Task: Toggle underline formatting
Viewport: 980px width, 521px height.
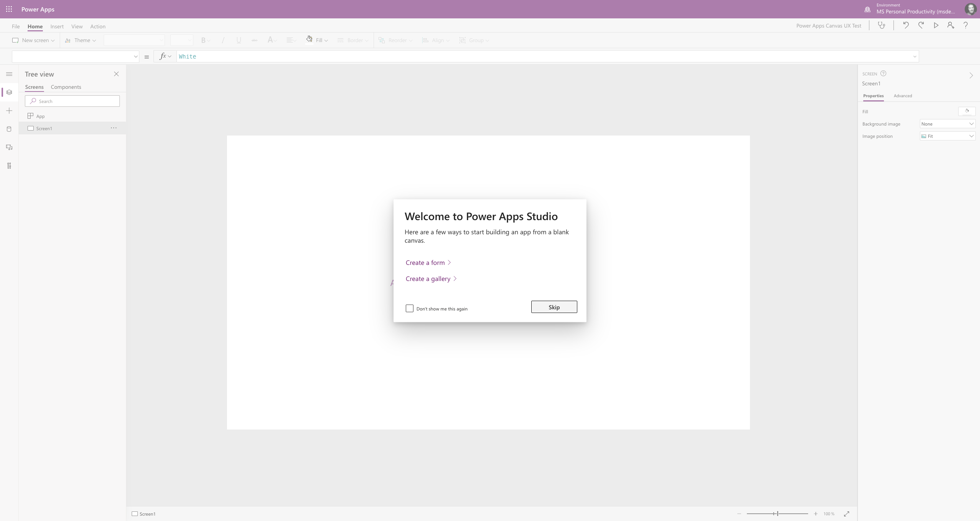Action: (x=238, y=40)
